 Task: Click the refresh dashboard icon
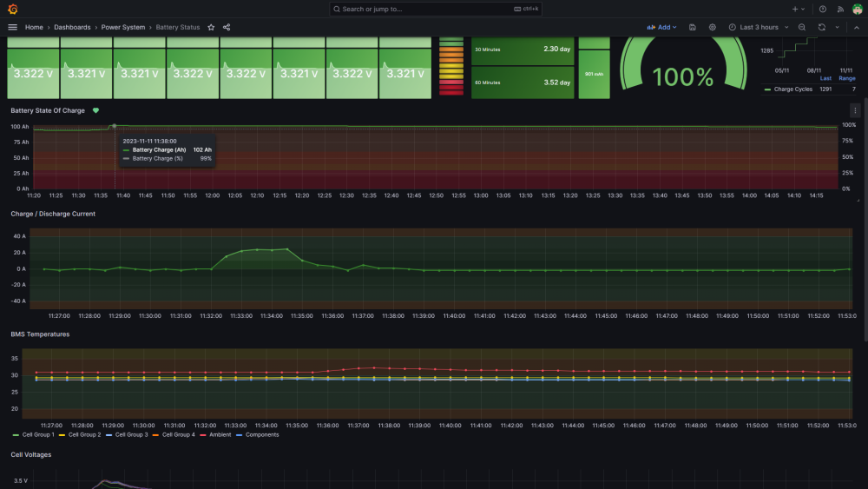[x=821, y=27]
